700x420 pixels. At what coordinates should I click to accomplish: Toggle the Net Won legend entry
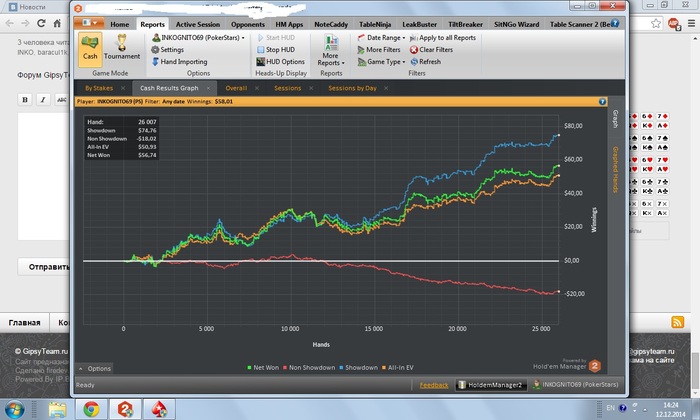click(x=263, y=368)
